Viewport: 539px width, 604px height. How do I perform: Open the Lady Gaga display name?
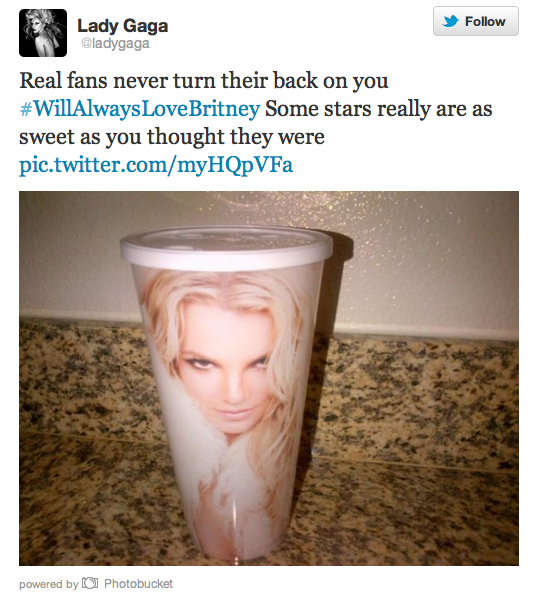click(x=123, y=26)
